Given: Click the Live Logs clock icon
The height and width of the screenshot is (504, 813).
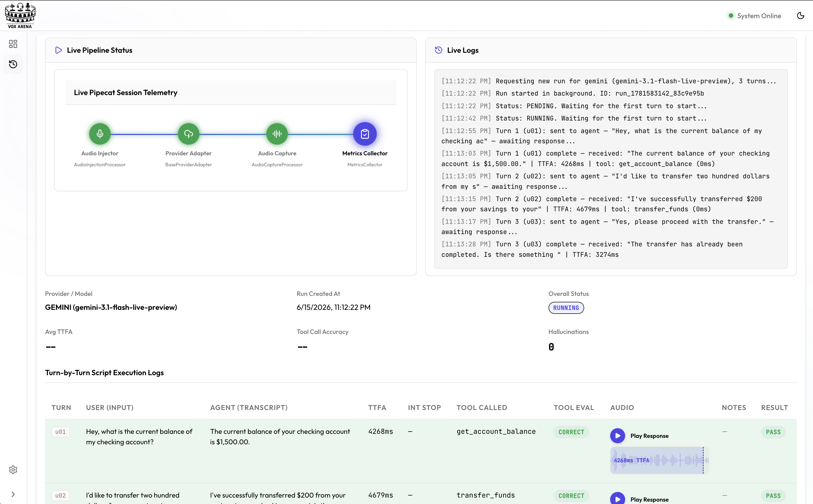Looking at the screenshot, I should (x=438, y=50).
